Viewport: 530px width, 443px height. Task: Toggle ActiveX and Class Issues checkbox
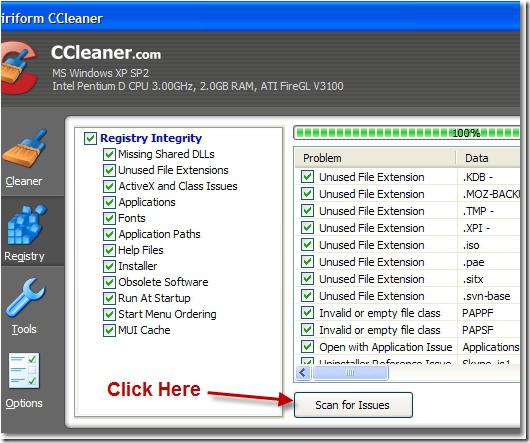(109, 186)
